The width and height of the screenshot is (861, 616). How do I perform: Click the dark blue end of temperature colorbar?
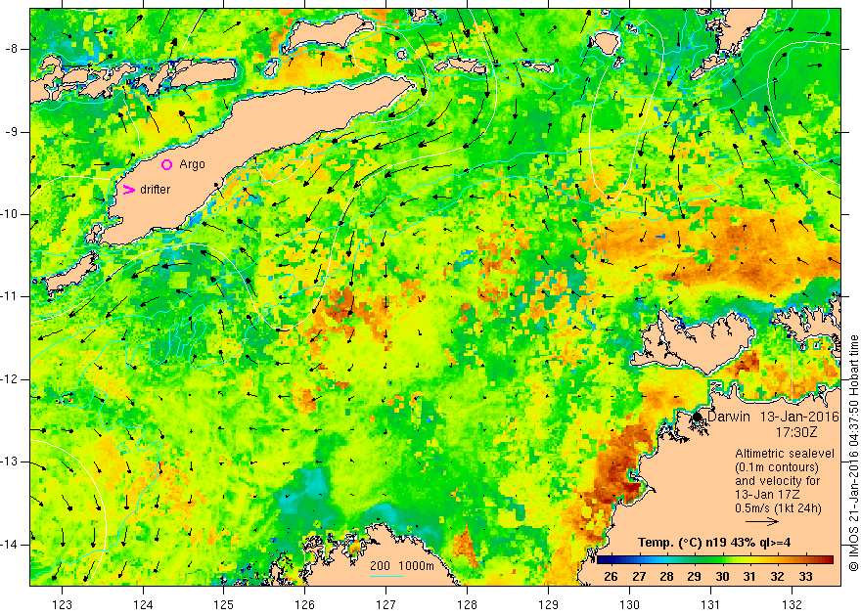[601, 559]
